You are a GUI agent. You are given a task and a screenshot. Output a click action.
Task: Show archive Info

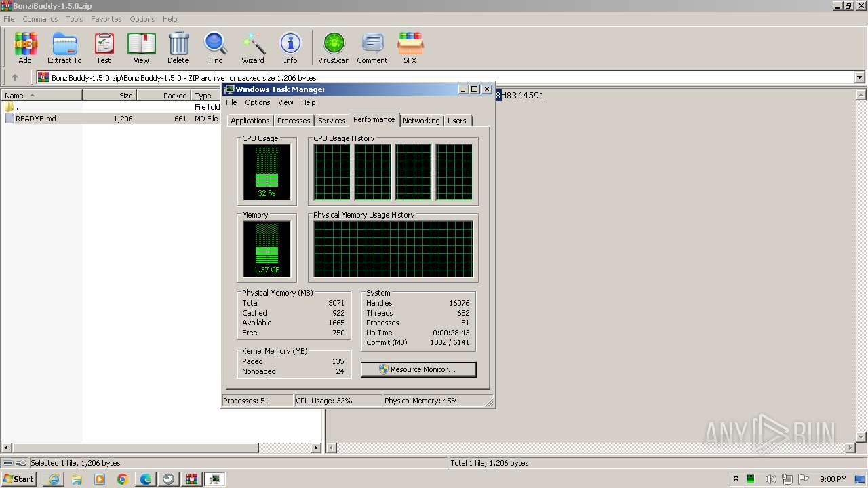tap(290, 47)
